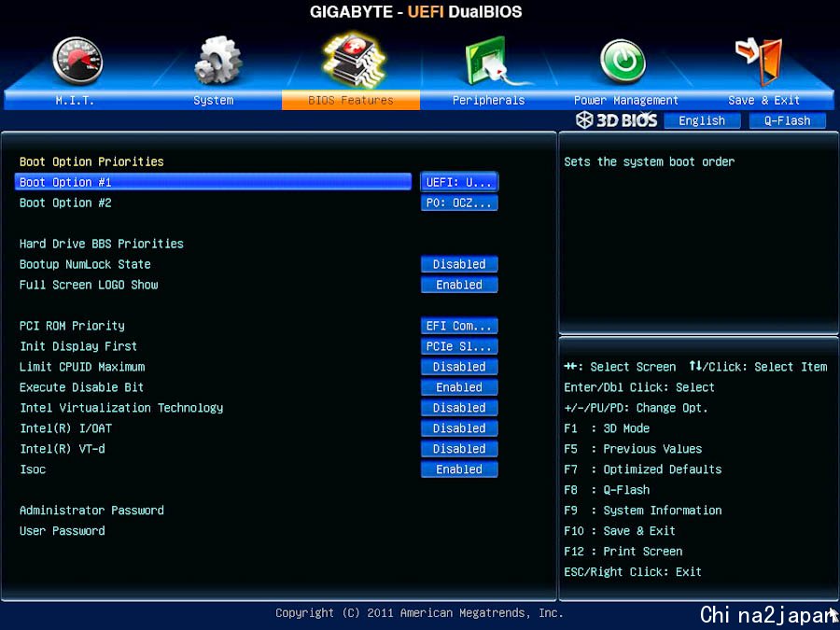The image size is (840, 630).
Task: Go to the Power Management tab
Action: coord(625,100)
